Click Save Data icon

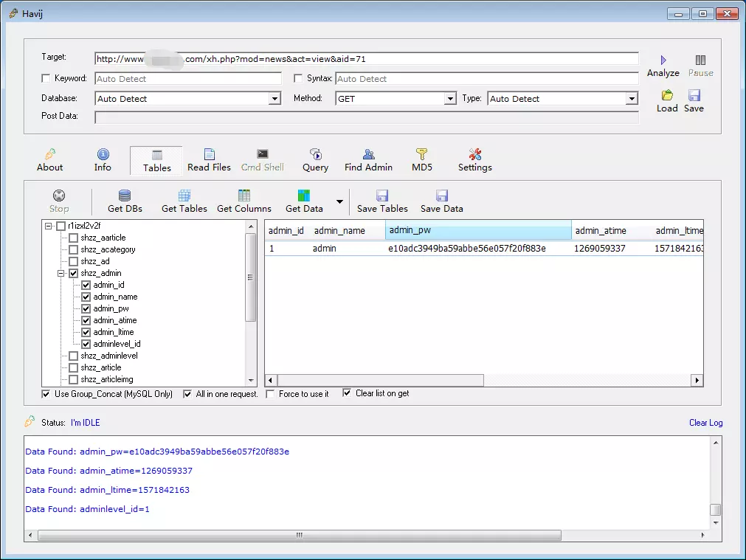[x=441, y=196]
